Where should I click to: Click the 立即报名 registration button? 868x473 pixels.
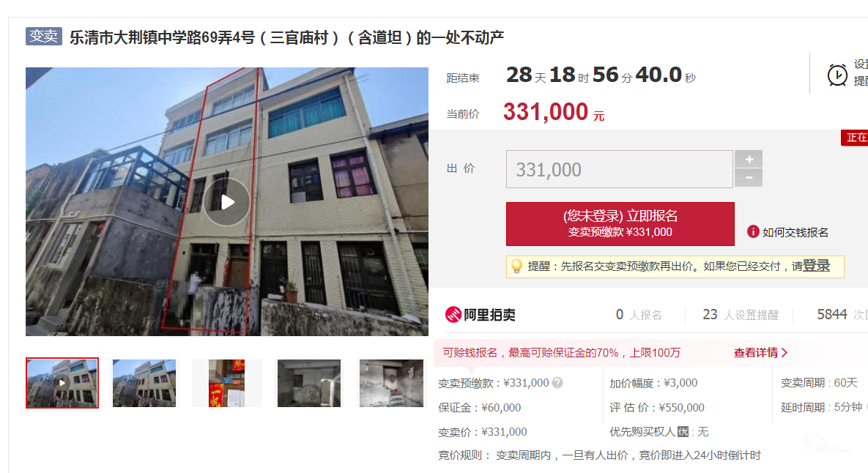(x=620, y=224)
